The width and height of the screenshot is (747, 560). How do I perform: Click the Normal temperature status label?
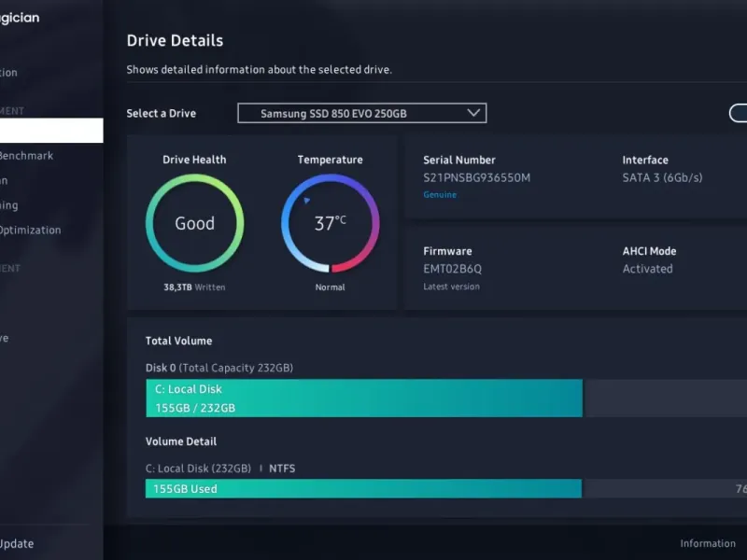click(x=331, y=287)
